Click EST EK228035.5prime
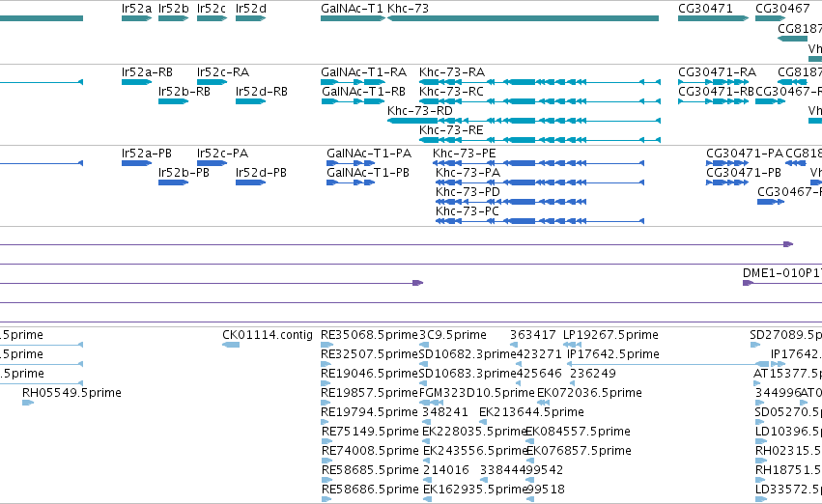The height and width of the screenshot is (504, 822). click(x=427, y=441)
